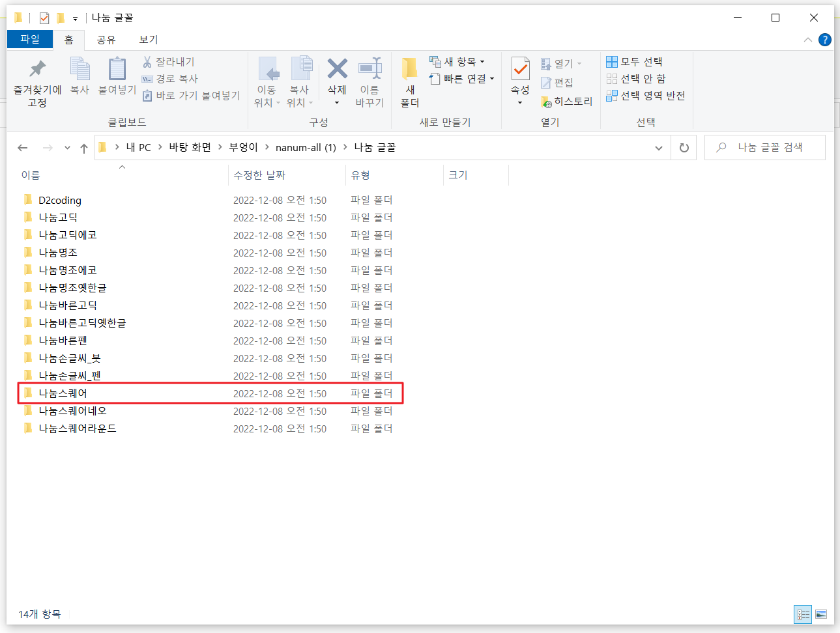Expand the address bar history dropdown
The height and width of the screenshot is (633, 840).
coord(659,148)
